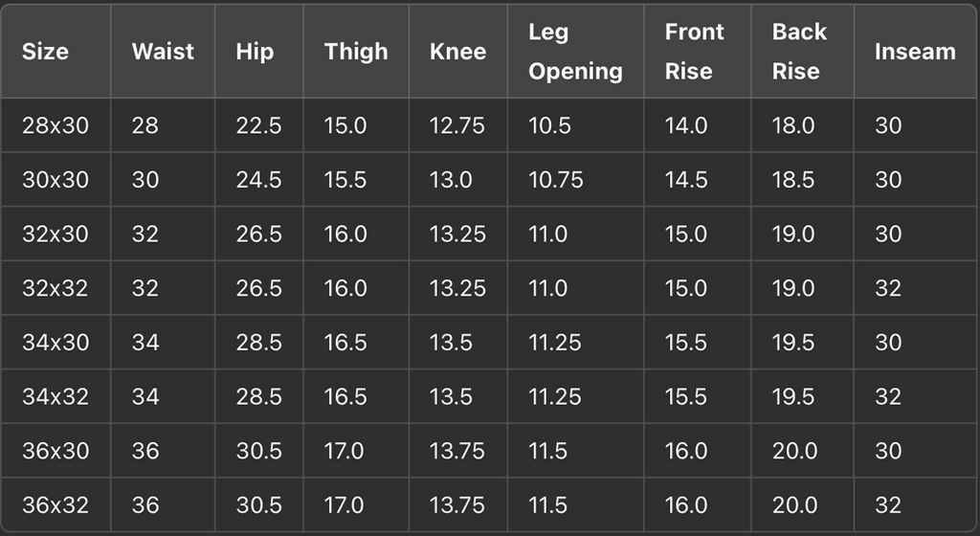Click the 28x30 size cell

click(x=55, y=125)
